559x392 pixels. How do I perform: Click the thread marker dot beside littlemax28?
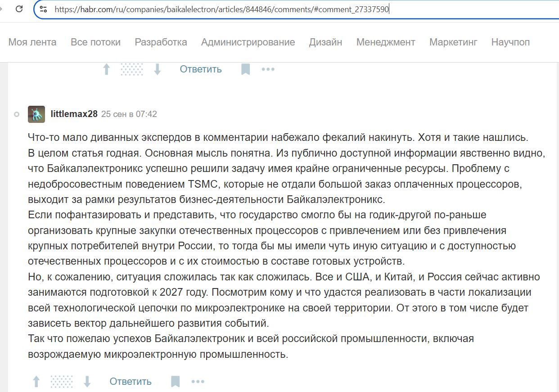click(x=17, y=114)
